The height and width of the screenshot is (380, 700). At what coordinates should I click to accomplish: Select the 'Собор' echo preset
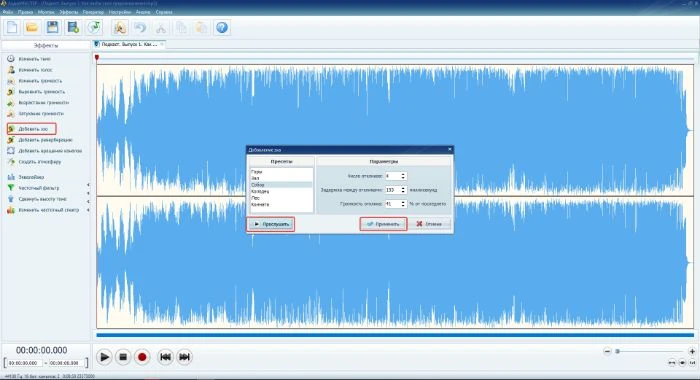(x=281, y=184)
